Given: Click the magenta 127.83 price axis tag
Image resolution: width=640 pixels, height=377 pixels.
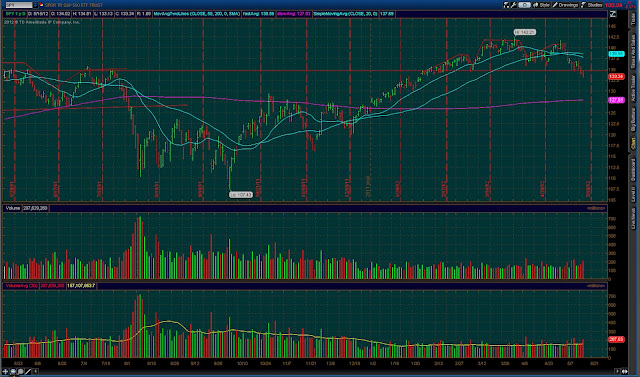Looking at the screenshot, I should tap(616, 100).
